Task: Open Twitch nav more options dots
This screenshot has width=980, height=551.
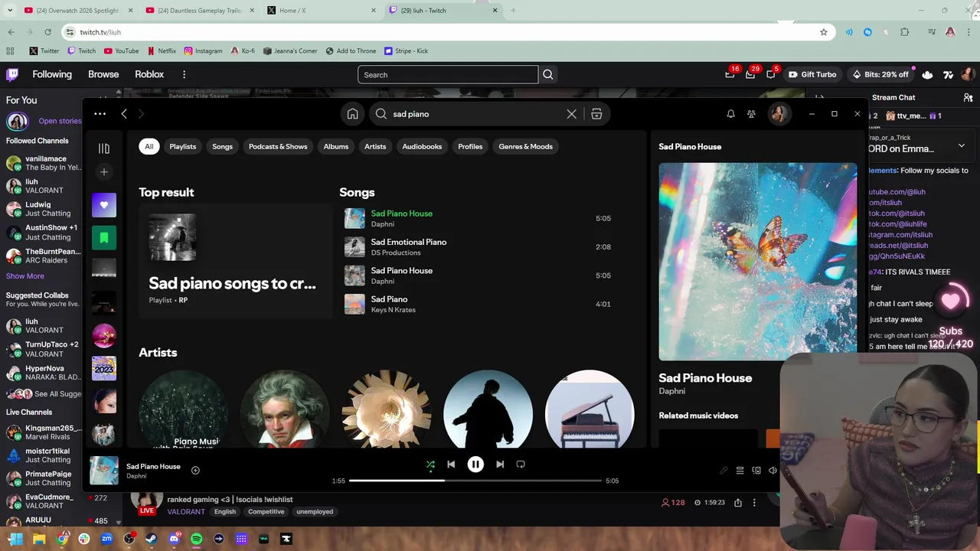Action: pos(184,74)
